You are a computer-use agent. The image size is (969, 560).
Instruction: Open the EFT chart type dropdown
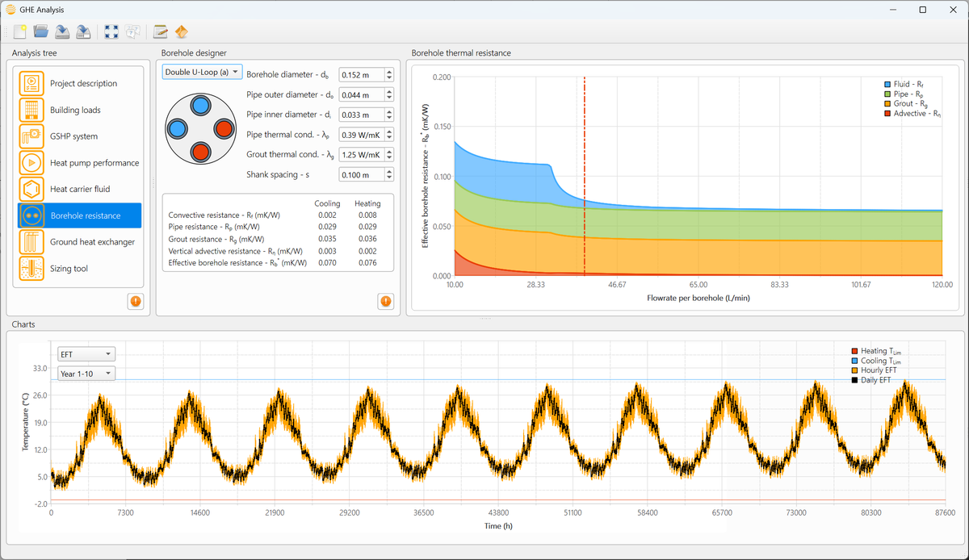pyautogui.click(x=86, y=353)
